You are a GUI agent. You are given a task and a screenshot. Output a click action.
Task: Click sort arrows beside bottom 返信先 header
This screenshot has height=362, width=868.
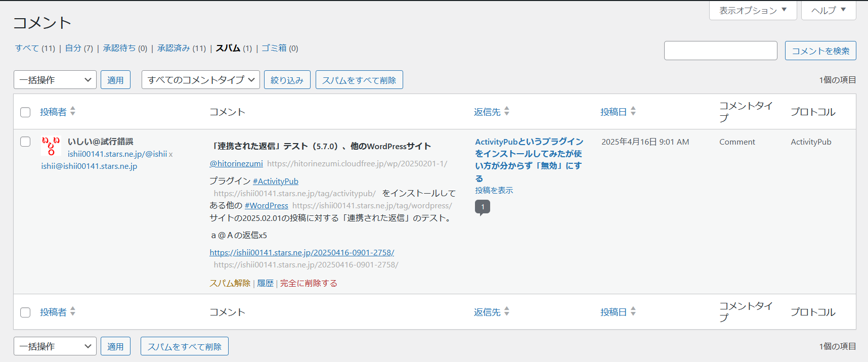507,311
